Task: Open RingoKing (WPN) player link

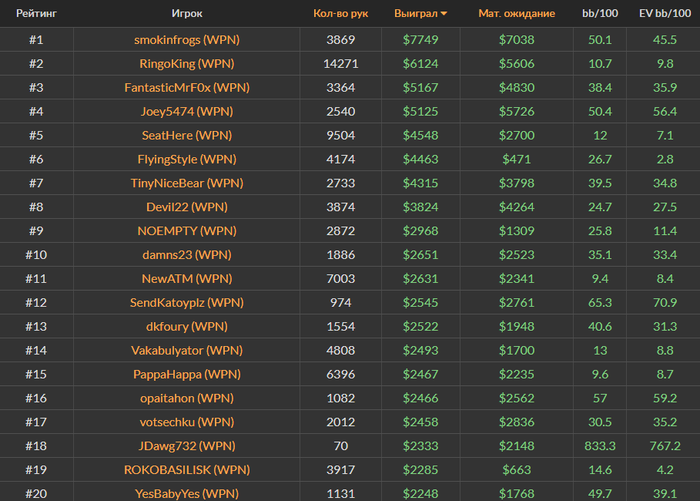Action: click(x=187, y=64)
